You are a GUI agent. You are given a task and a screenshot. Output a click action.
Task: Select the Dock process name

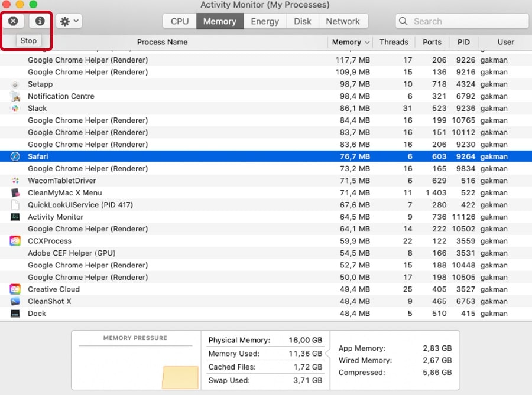pyautogui.click(x=37, y=314)
